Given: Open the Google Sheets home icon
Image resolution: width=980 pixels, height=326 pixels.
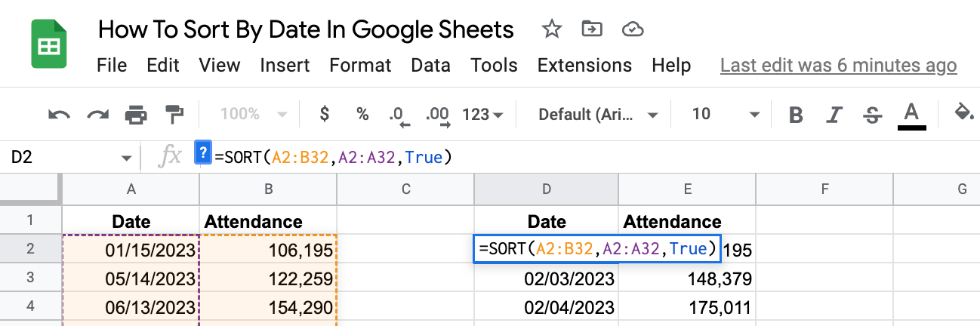Looking at the screenshot, I should [50, 45].
